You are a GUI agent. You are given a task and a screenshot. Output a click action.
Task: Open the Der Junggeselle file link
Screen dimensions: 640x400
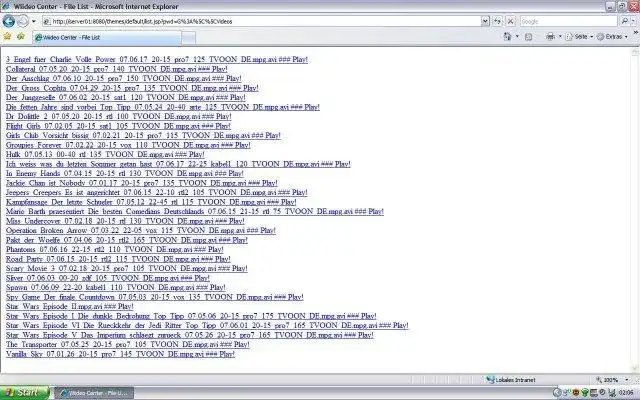pos(125,97)
